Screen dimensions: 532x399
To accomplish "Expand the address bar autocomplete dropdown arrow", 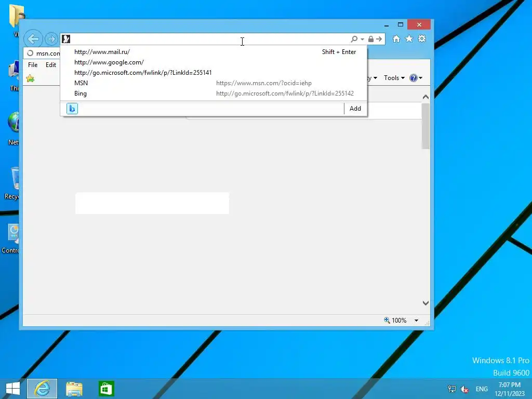I will 362,39.
